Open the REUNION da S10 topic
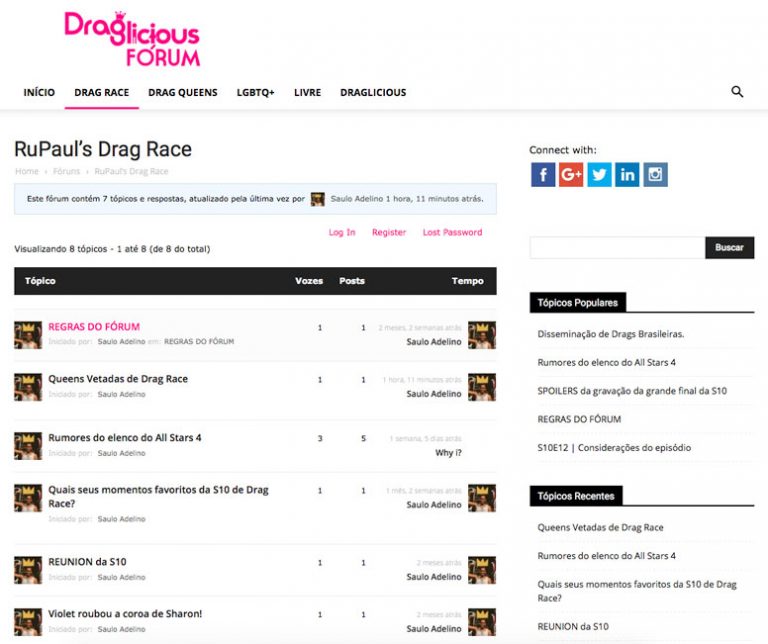768x644 pixels. point(87,562)
